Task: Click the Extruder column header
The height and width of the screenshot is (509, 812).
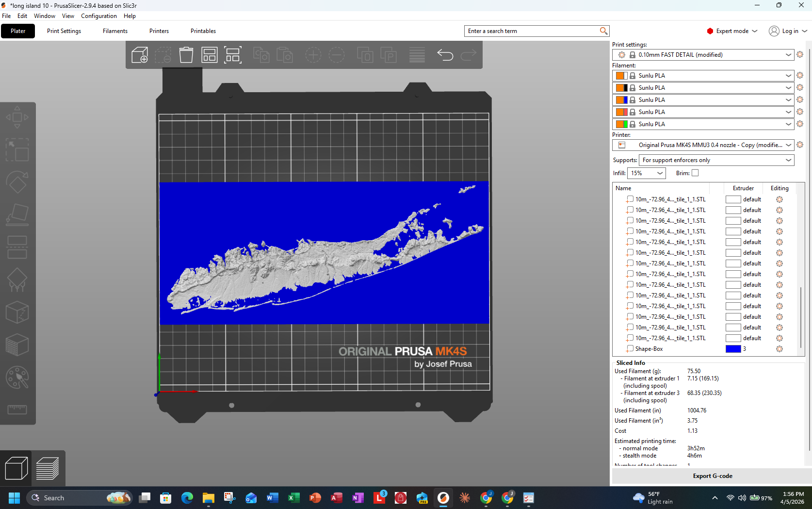Action: pos(743,188)
